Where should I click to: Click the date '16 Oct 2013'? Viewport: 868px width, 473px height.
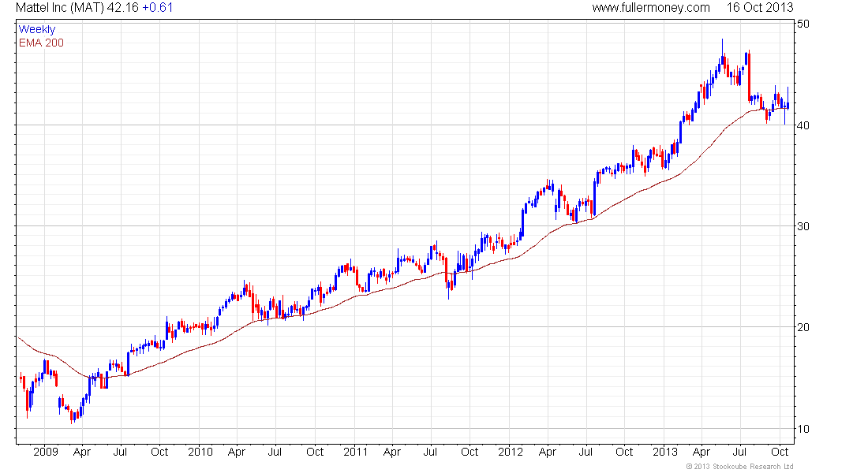[759, 8]
